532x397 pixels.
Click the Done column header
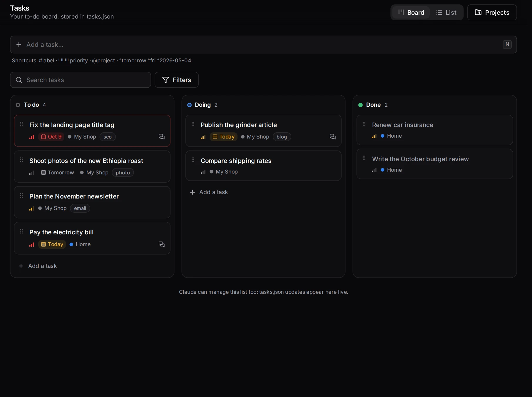point(373,105)
